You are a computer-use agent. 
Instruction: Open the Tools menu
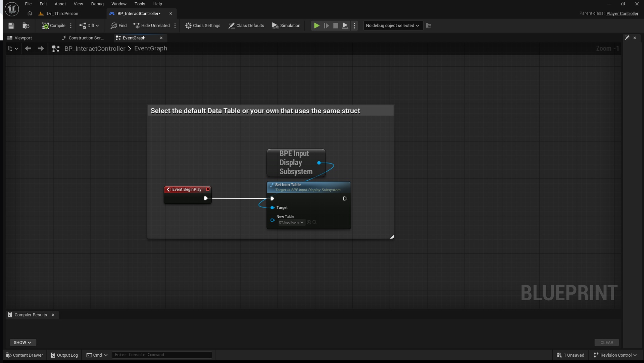pos(140,4)
